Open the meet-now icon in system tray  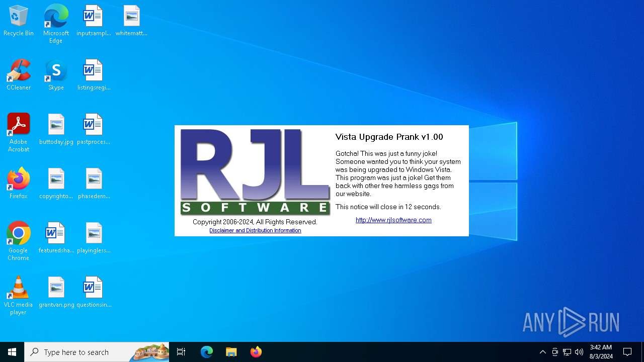pyautogui.click(x=555, y=352)
